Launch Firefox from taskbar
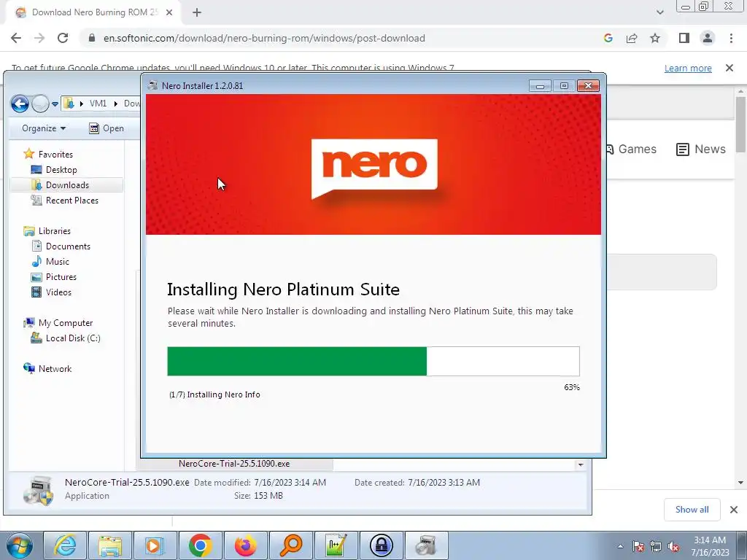747x560 pixels. coord(245,545)
